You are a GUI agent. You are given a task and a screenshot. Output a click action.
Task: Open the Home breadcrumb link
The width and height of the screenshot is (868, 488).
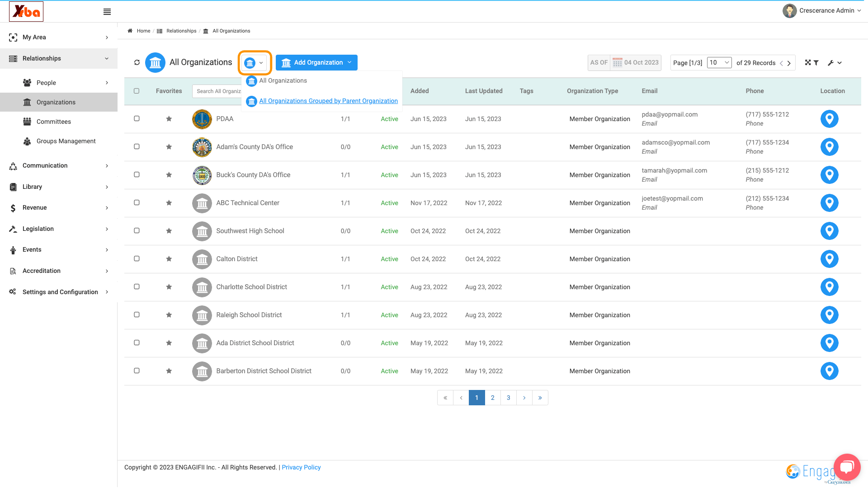pos(143,31)
